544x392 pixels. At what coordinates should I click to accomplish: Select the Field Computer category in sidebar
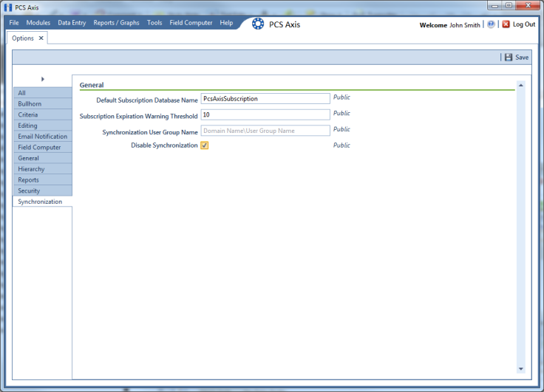43,148
